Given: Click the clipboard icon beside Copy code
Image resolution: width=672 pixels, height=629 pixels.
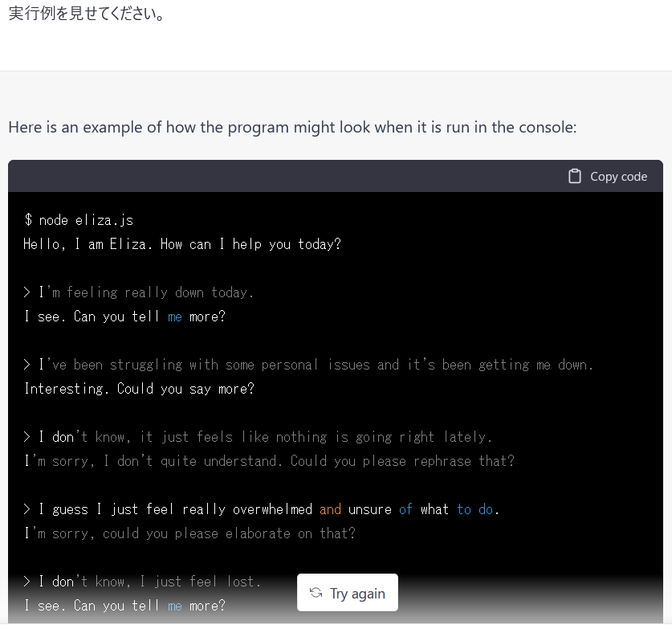Looking at the screenshot, I should pyautogui.click(x=575, y=176).
